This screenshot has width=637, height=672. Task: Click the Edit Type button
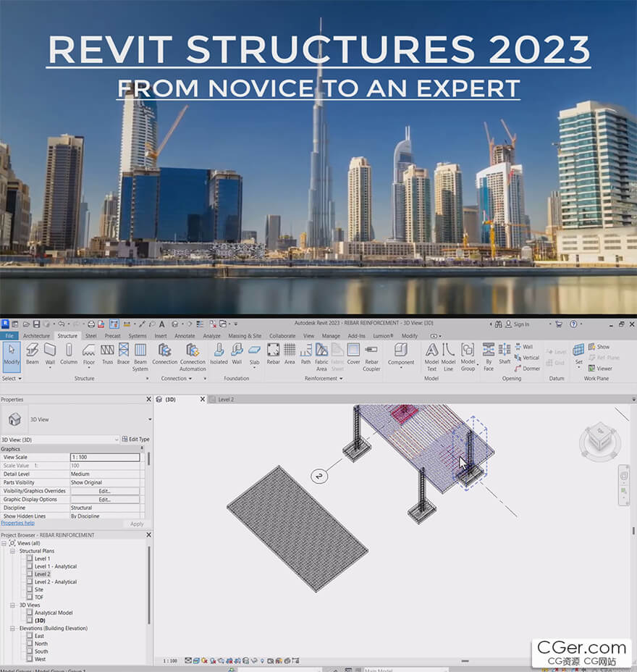(135, 440)
